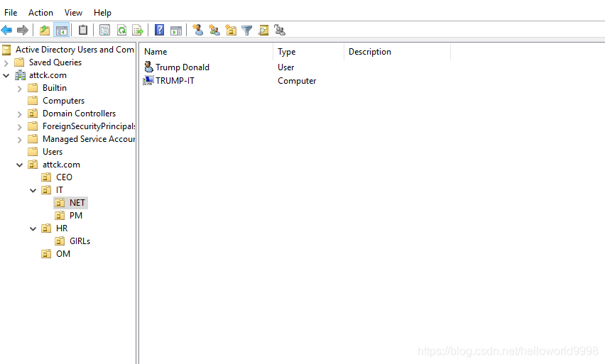Open filter options funnel icon

coord(246,30)
